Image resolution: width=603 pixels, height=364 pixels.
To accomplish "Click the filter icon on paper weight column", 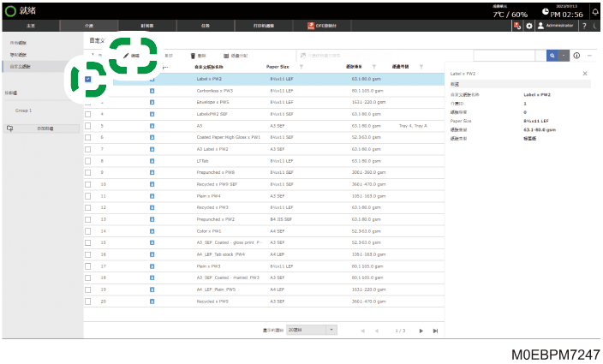I will [x=373, y=67].
